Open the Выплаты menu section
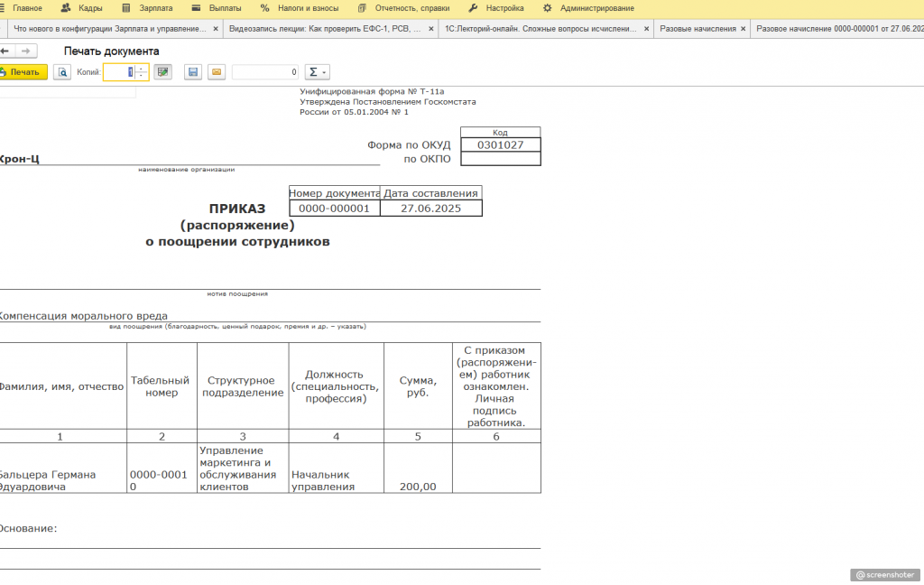Viewport: 924px width, 585px height. tap(225, 8)
